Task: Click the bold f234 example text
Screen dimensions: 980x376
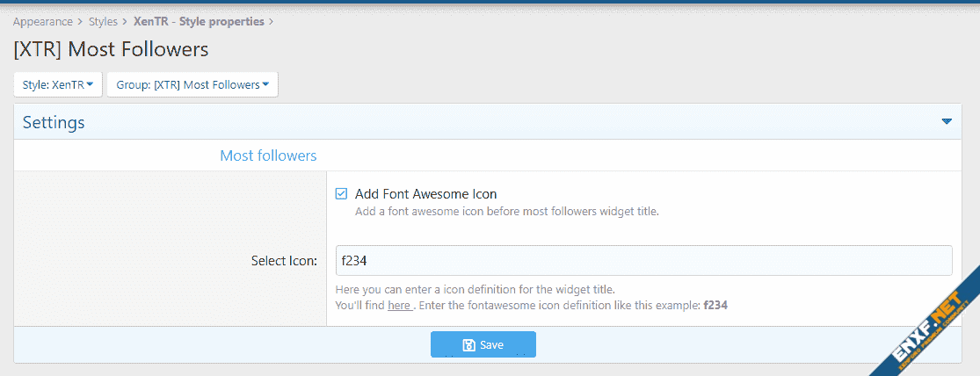Action: point(715,306)
